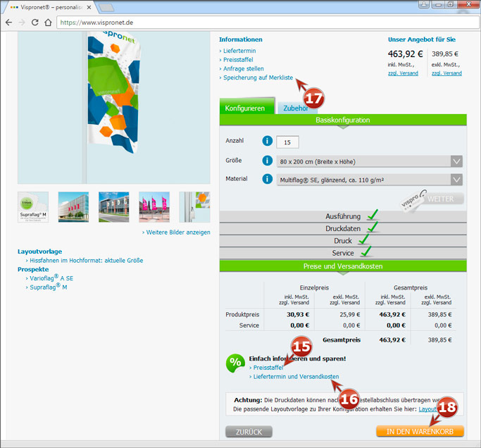Screen dimensions: 481x448
Task: Select the orange building with blue sky thumbnail
Action: coord(114,207)
